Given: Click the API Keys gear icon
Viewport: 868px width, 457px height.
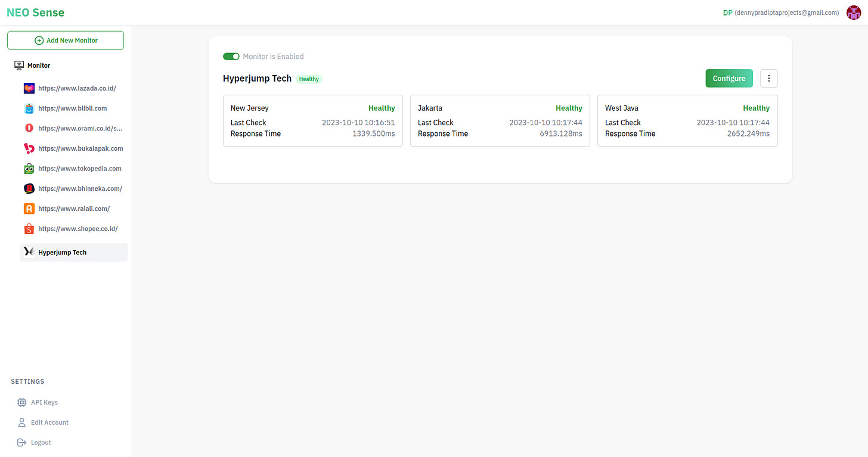Looking at the screenshot, I should point(22,402).
